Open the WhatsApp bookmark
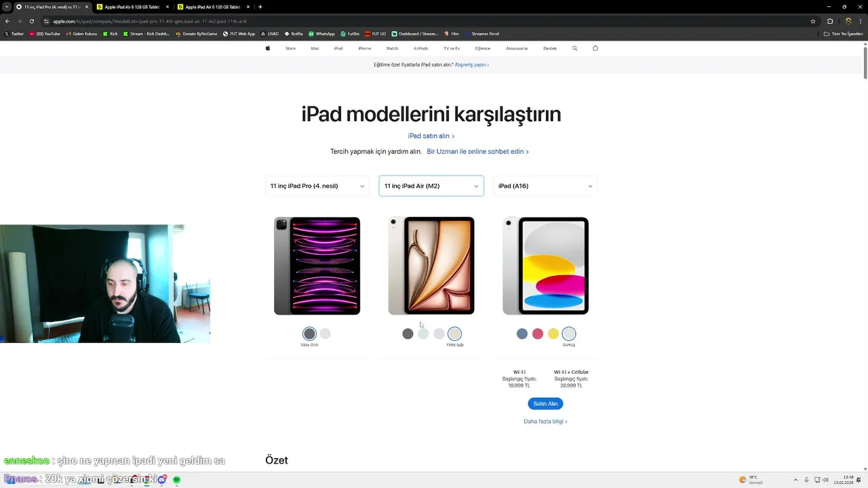The width and height of the screenshot is (868, 488). click(321, 33)
